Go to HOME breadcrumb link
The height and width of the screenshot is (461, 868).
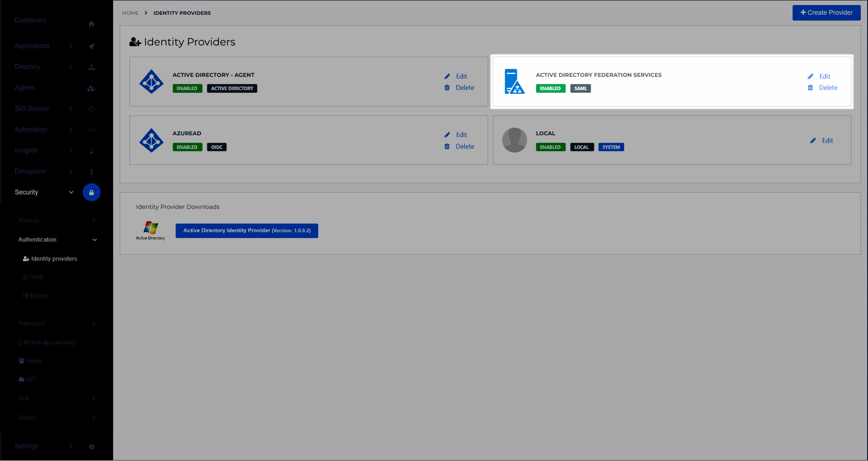tap(130, 13)
